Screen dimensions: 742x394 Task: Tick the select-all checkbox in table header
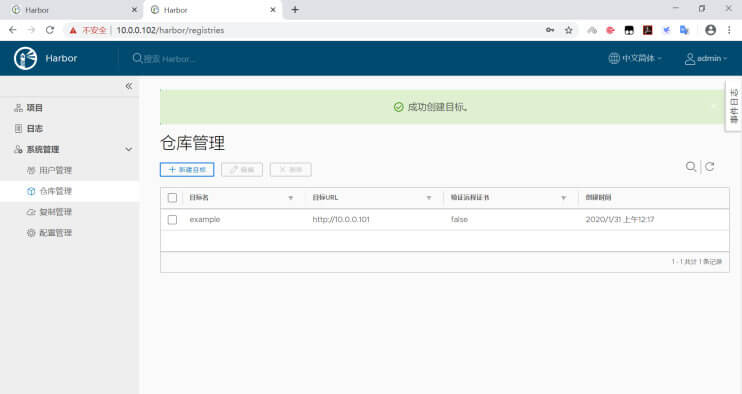[172, 198]
